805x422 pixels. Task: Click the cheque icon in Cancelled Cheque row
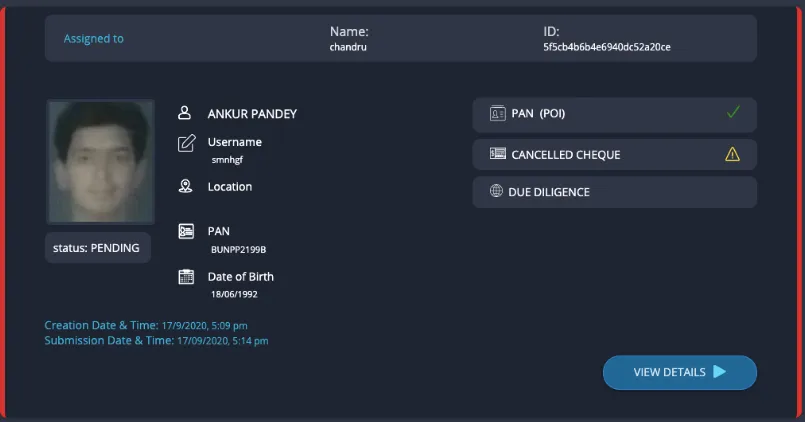click(x=497, y=154)
